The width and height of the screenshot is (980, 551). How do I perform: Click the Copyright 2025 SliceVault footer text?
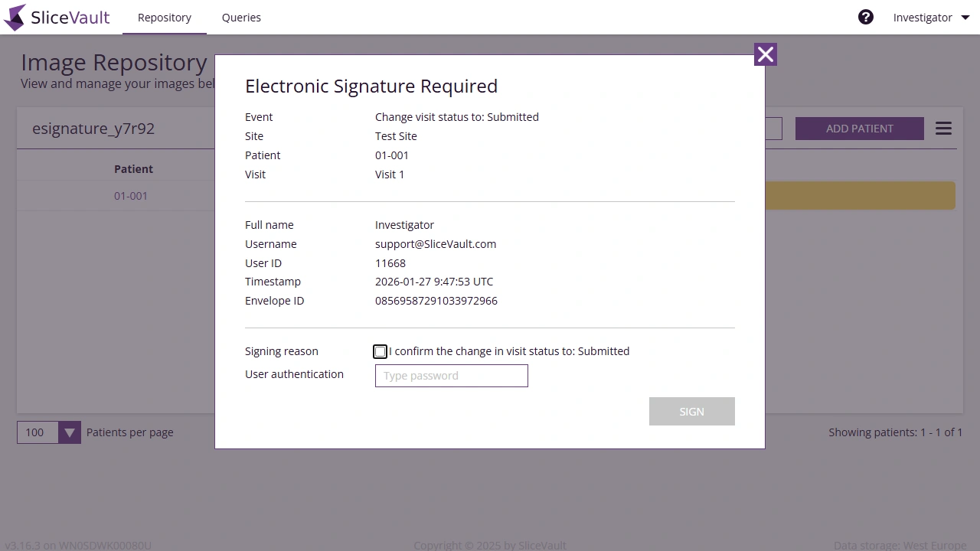[x=489, y=545]
